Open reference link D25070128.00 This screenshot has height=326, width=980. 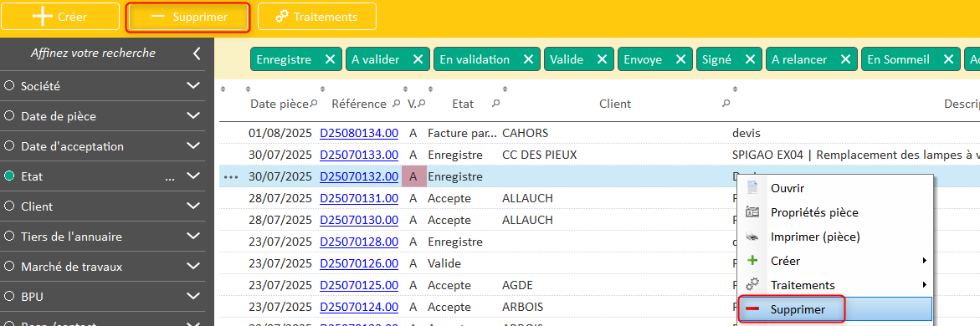pyautogui.click(x=359, y=242)
